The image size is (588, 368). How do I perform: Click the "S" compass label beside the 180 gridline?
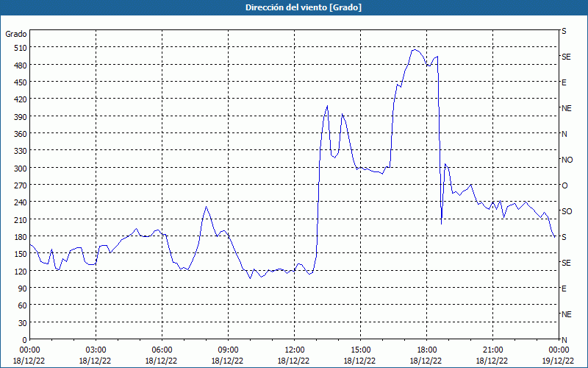[564, 237]
